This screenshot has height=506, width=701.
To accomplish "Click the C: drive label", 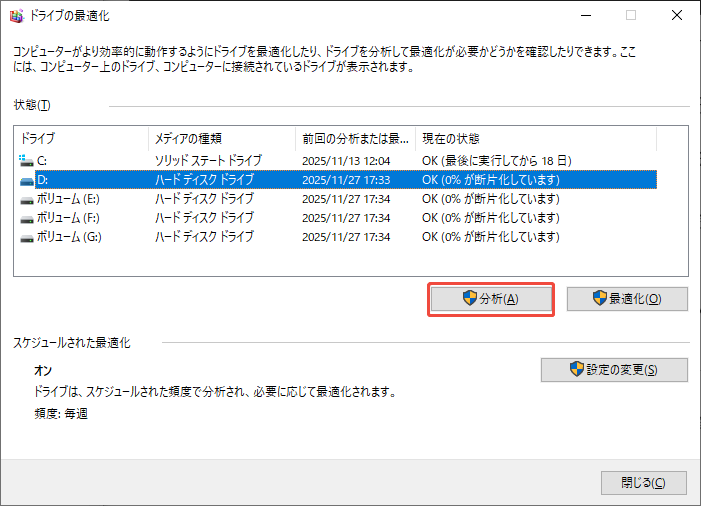I will click(x=42, y=160).
